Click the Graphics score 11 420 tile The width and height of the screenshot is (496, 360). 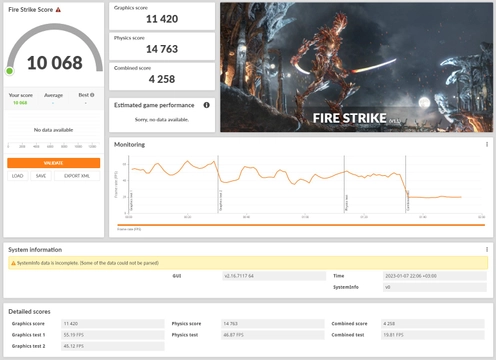[162, 16]
